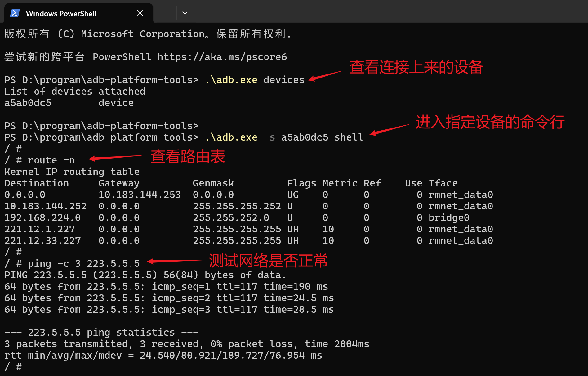The width and height of the screenshot is (588, 376).
Task: Click the 'route -n' command line
Action: click(51, 160)
